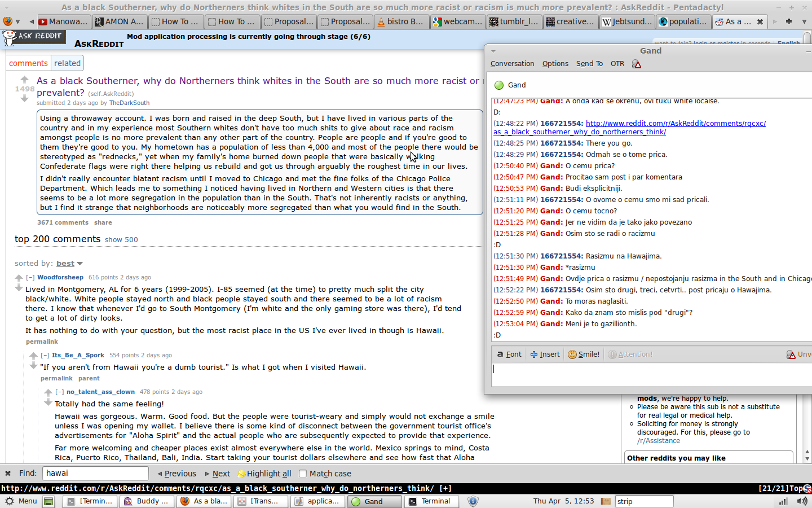This screenshot has height=508, width=812.
Task: Open TheDarkSouth user profile link
Action: click(x=129, y=103)
